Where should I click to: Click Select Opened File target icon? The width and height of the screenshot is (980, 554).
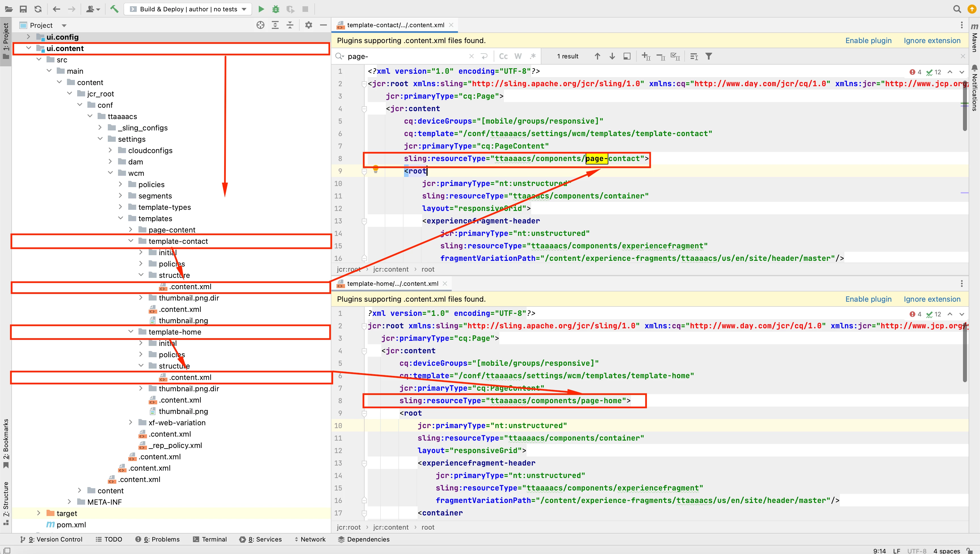click(260, 25)
